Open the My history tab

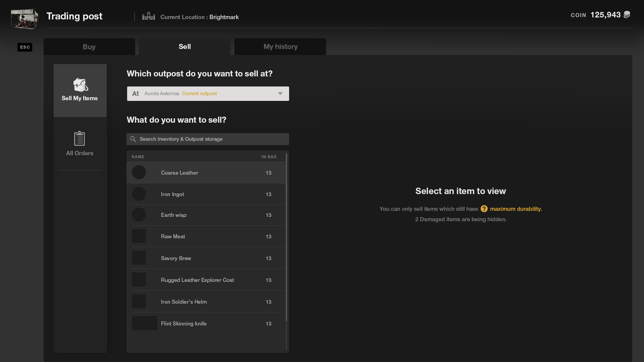pos(280,47)
